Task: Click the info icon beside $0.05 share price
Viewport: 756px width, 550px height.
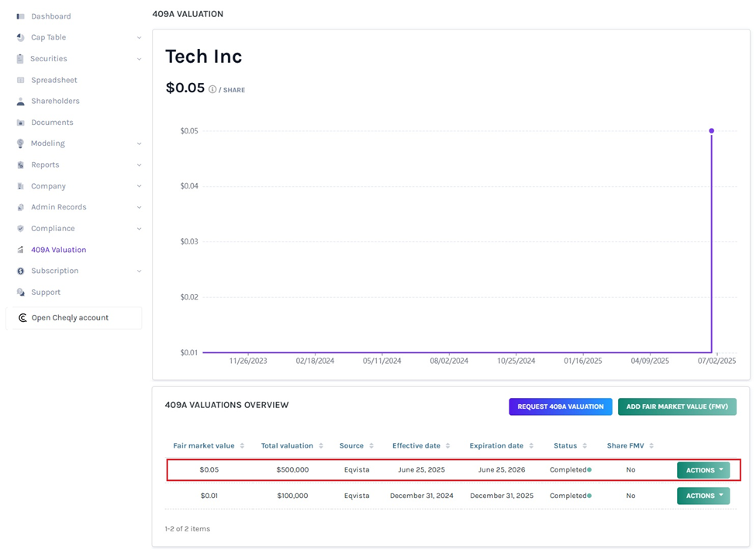Action: pos(212,90)
